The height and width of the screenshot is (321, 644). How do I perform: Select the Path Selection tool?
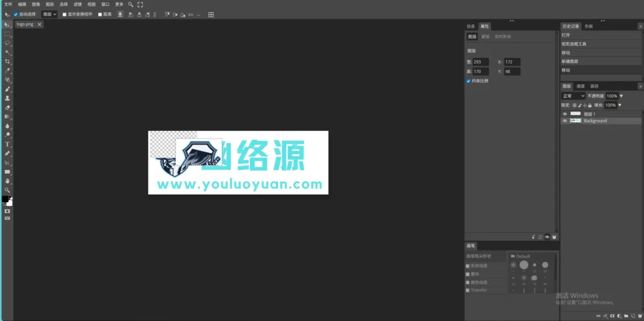(8, 163)
